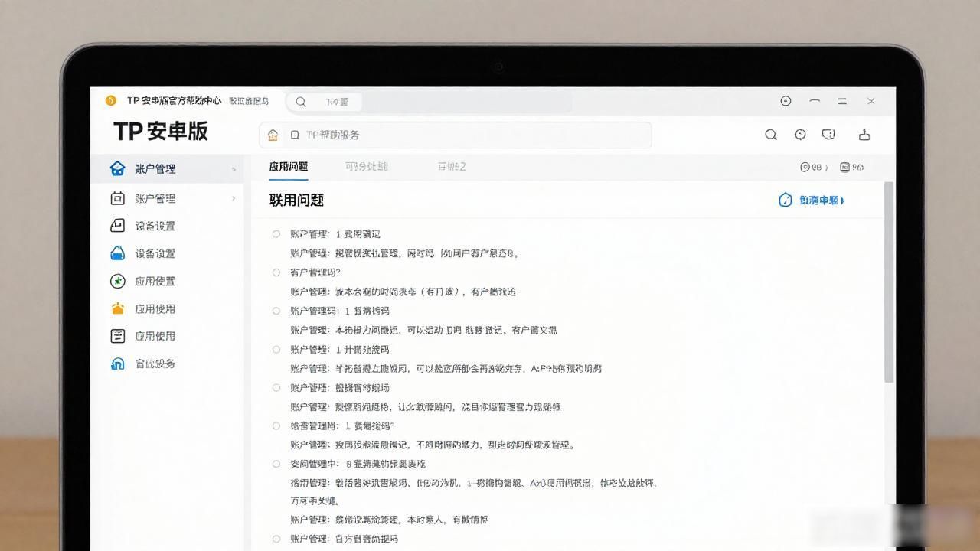Select the tab label right of the help center title
The height and width of the screenshot is (551, 980).
249,101
